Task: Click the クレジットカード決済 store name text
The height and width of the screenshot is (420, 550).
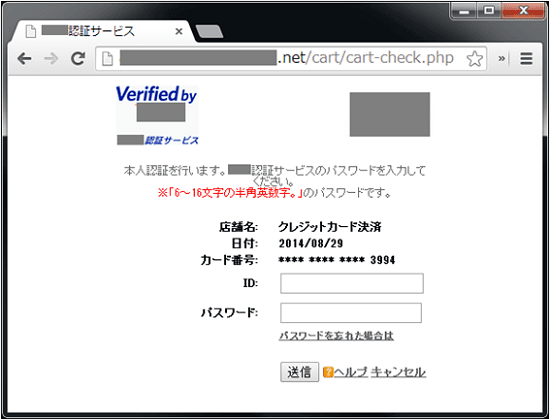Action: (330, 227)
